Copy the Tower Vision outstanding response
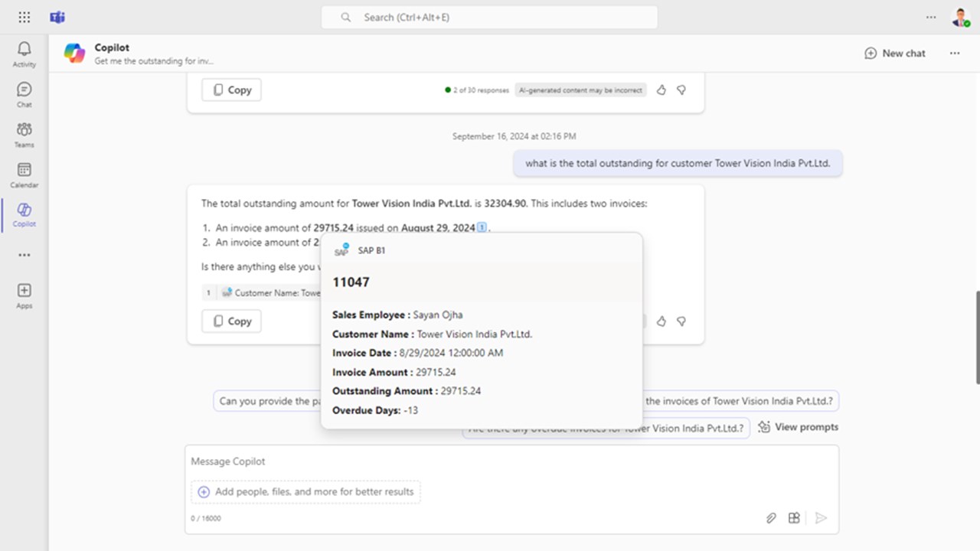 click(x=231, y=321)
